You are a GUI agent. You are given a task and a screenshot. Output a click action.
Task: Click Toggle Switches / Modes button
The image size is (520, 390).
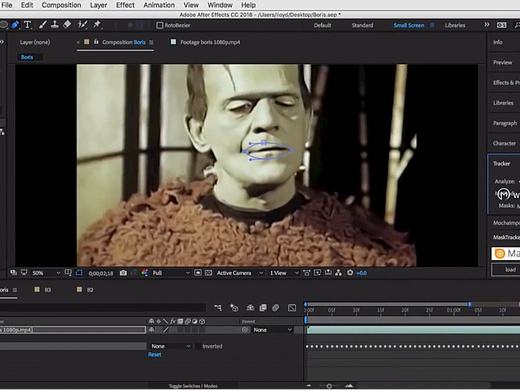tap(193, 386)
